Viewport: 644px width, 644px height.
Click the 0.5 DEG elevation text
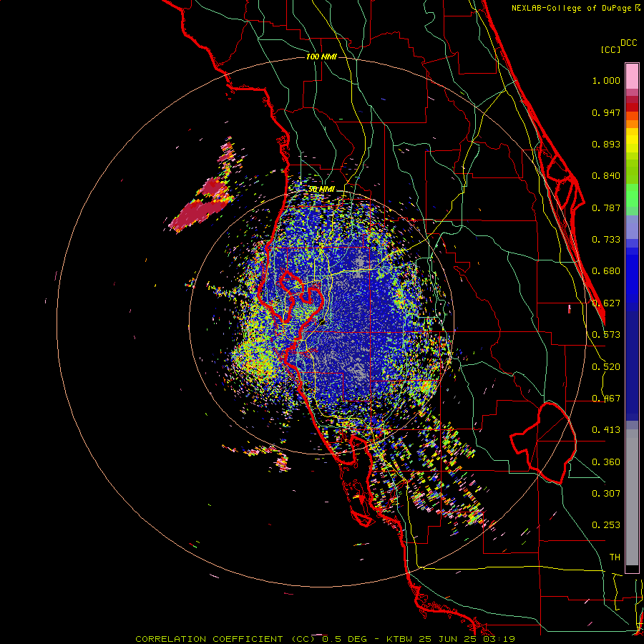(x=346, y=639)
